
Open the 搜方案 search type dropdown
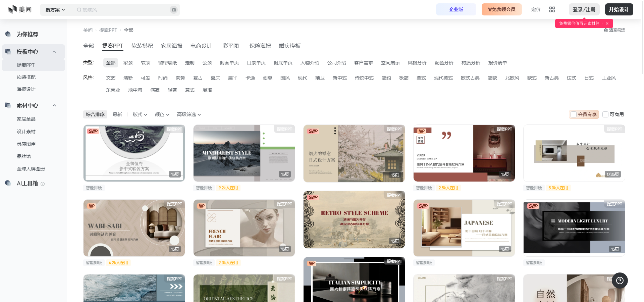click(x=55, y=10)
